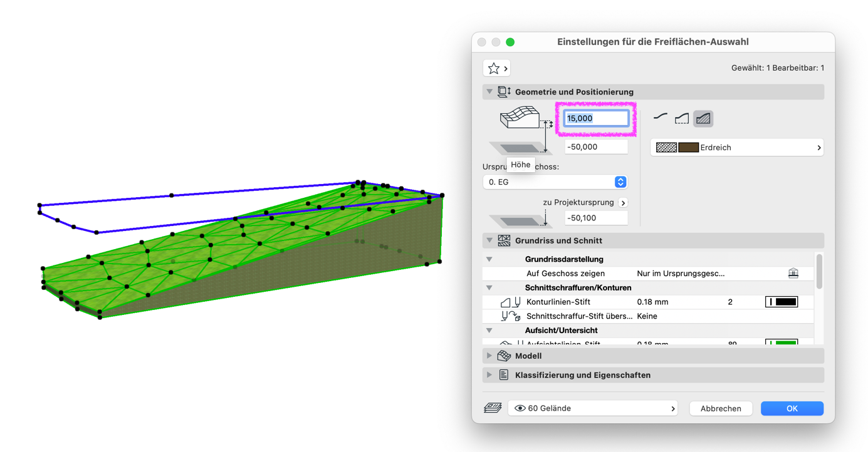
Task: Expand the Modell section
Action: [x=489, y=356]
